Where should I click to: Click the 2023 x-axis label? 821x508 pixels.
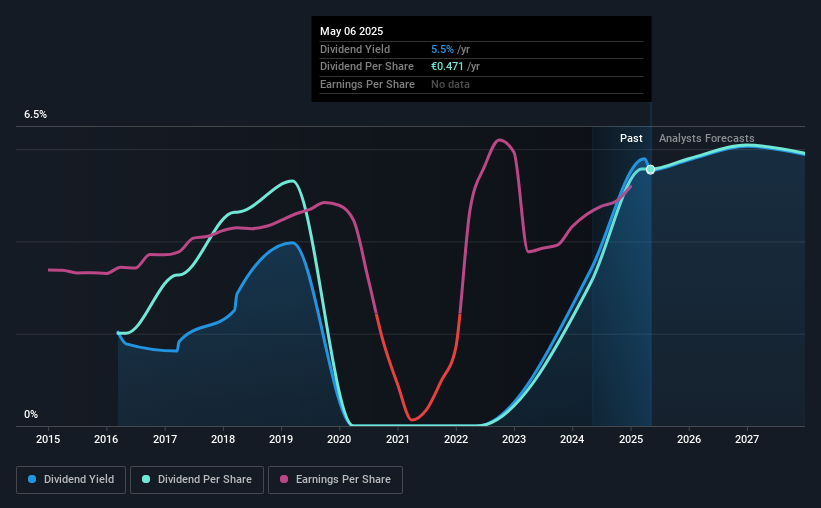(x=514, y=439)
